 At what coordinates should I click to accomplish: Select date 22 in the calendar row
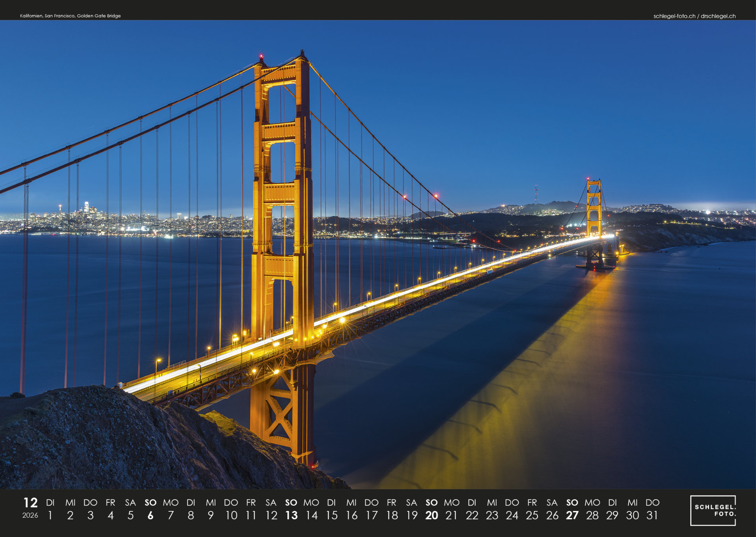click(472, 515)
